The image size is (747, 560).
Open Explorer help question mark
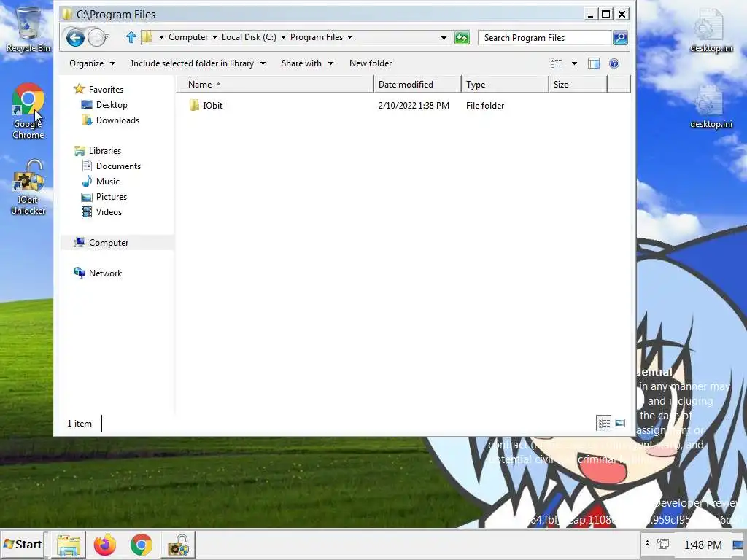pyautogui.click(x=614, y=63)
